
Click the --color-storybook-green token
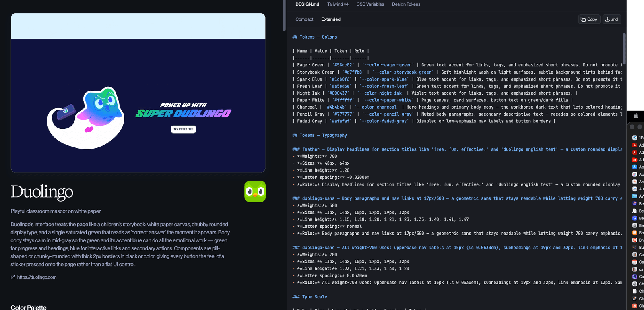pyautogui.click(x=402, y=72)
